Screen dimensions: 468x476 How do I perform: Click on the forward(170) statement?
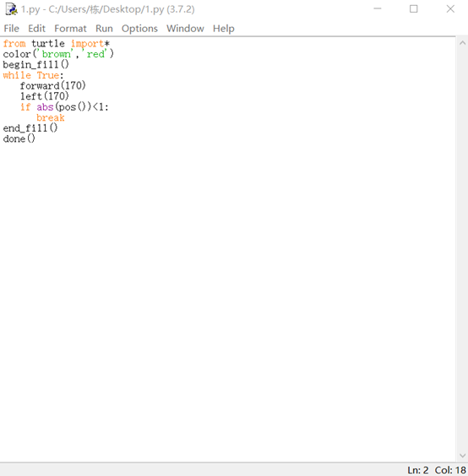(53, 86)
